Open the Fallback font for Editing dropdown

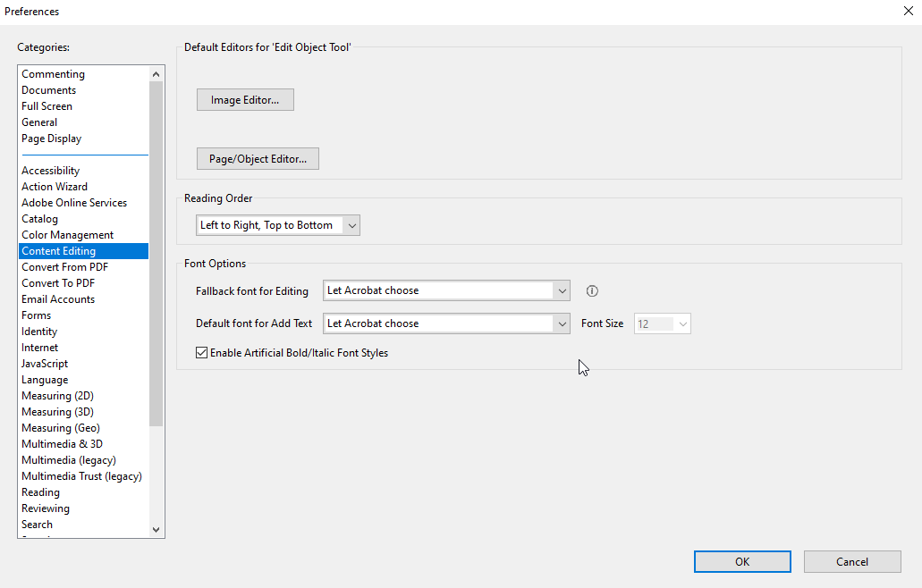pos(563,290)
